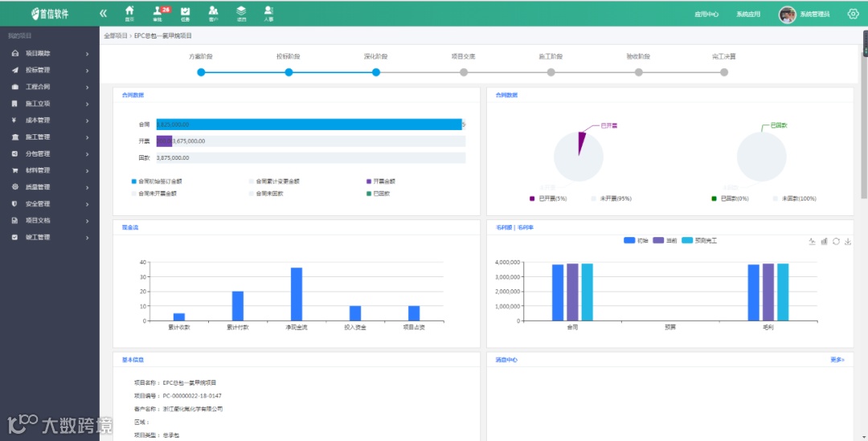Open the settings gear icon
868x441 pixels.
tap(853, 14)
